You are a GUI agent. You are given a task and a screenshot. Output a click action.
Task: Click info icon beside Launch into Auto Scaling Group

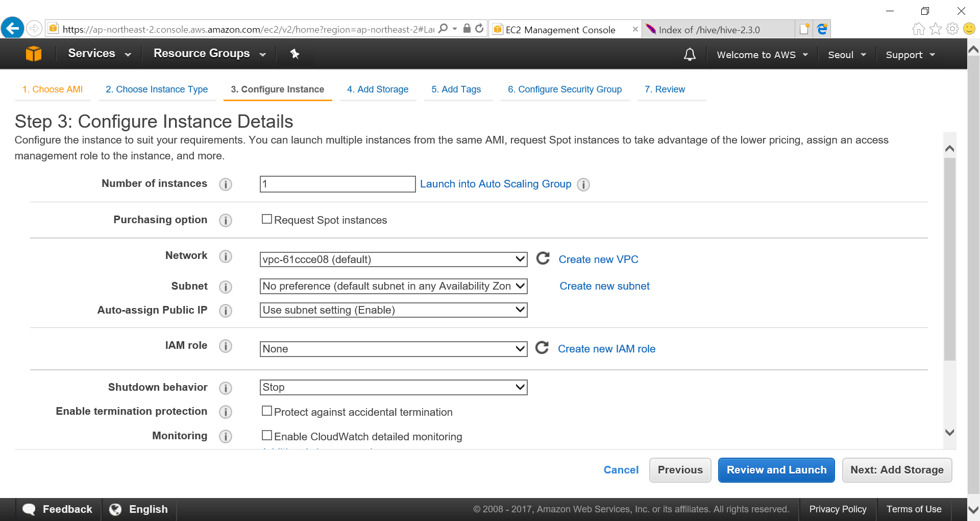(x=583, y=184)
